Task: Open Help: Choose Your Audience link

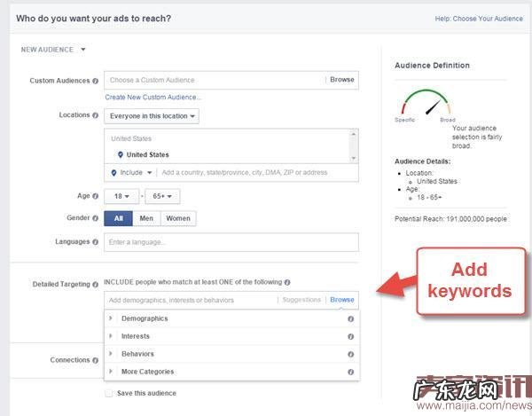Action: click(x=479, y=19)
